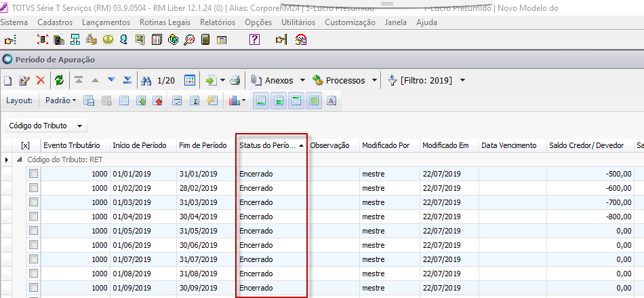Click the hierarchy chart icon in top toolbar
644x298 pixels.
(75, 40)
